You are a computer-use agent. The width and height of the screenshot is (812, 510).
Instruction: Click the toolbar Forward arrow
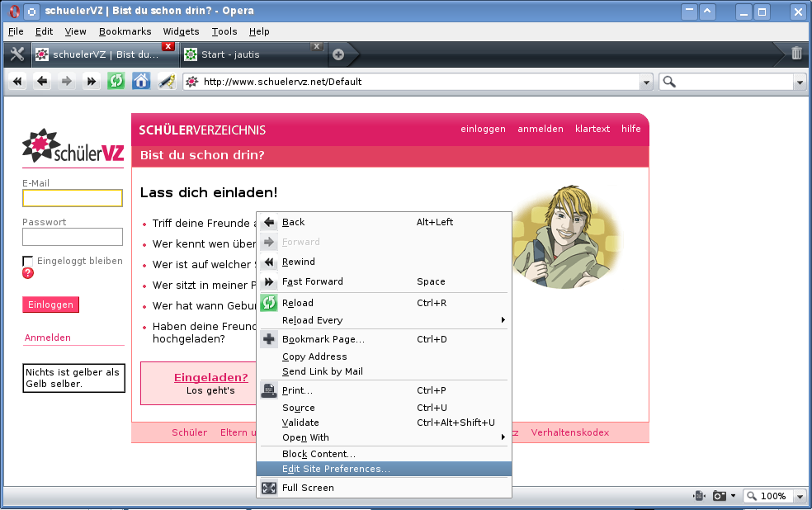[x=66, y=82]
